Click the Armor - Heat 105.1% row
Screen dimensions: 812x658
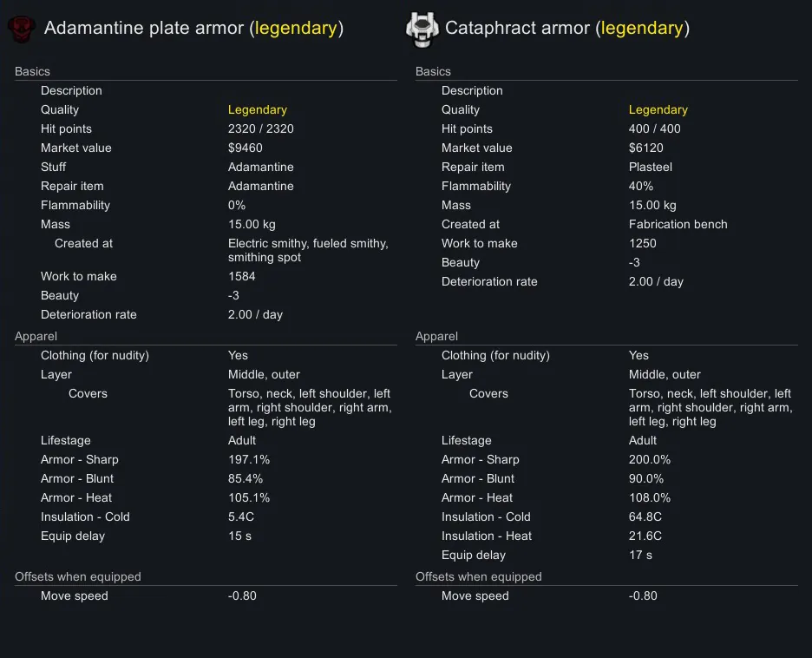coord(206,498)
